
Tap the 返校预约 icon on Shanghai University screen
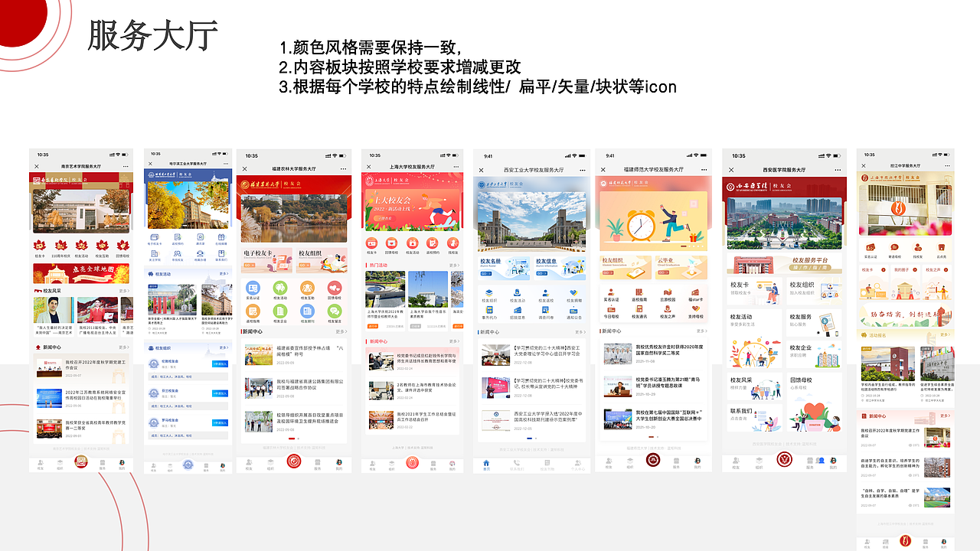coord(433,244)
